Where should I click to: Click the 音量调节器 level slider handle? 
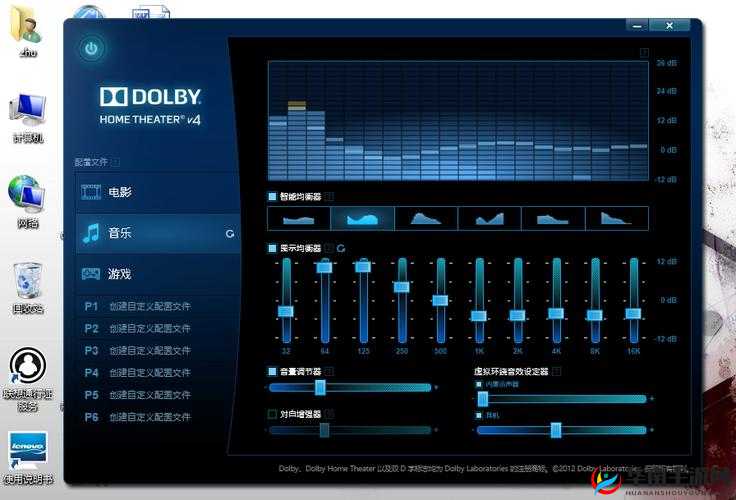click(320, 387)
